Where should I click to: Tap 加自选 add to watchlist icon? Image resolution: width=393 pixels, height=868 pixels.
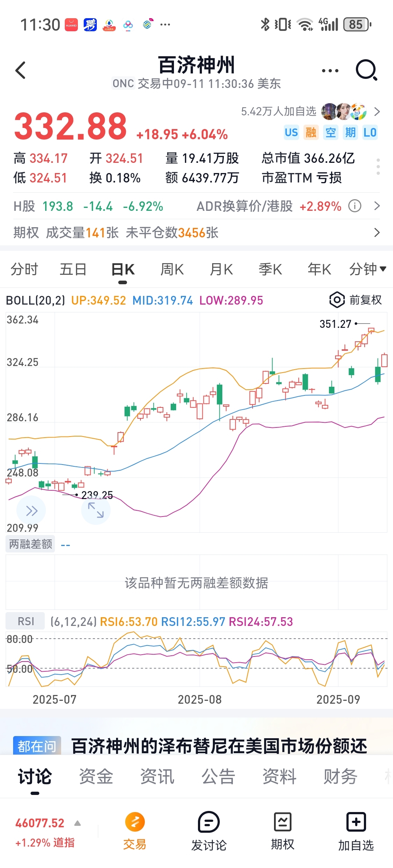(x=356, y=832)
